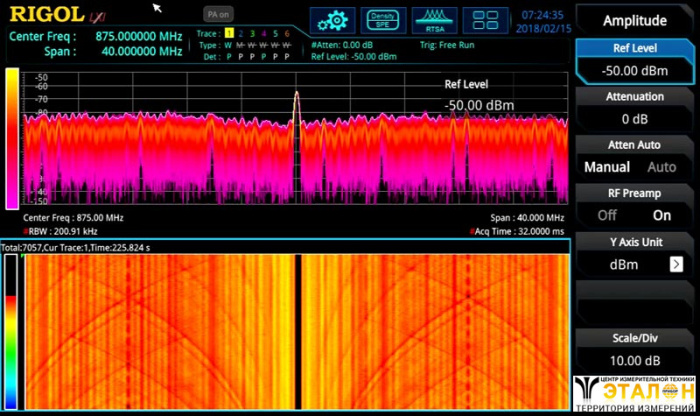Open the Amplitude menu header
Viewport: 700px width, 416px height.
point(635,20)
